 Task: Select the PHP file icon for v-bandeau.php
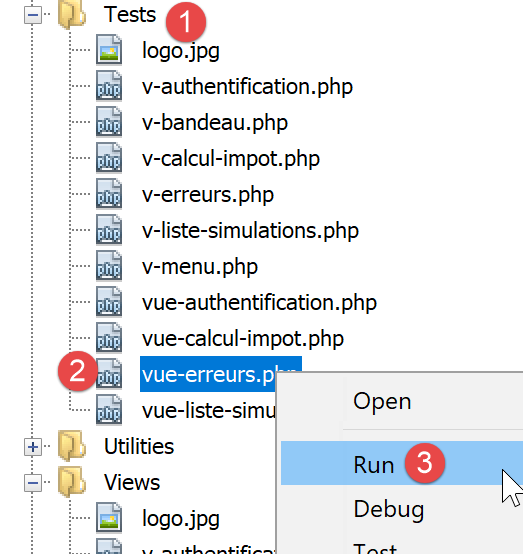[109, 122]
